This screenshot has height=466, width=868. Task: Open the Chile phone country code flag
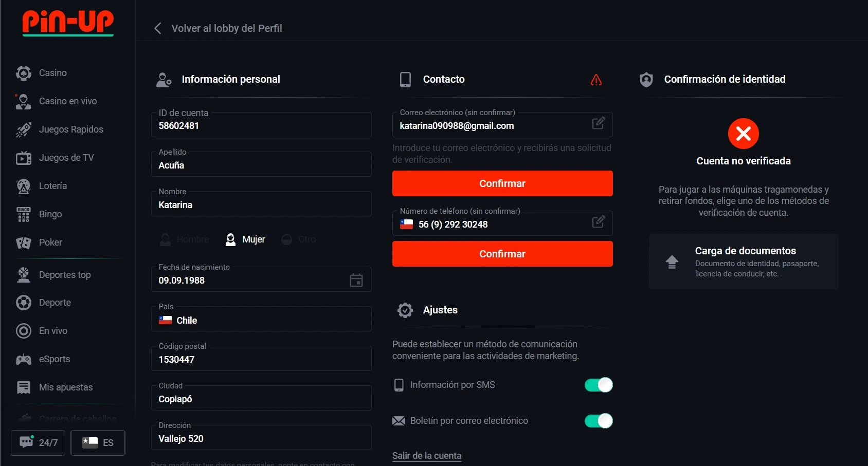click(407, 225)
